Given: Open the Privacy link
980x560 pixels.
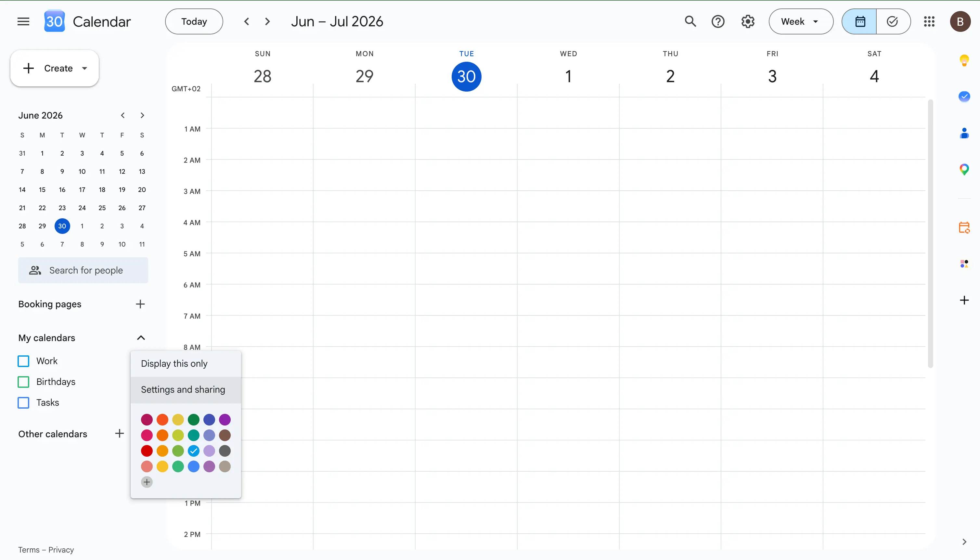Looking at the screenshot, I should (61, 550).
